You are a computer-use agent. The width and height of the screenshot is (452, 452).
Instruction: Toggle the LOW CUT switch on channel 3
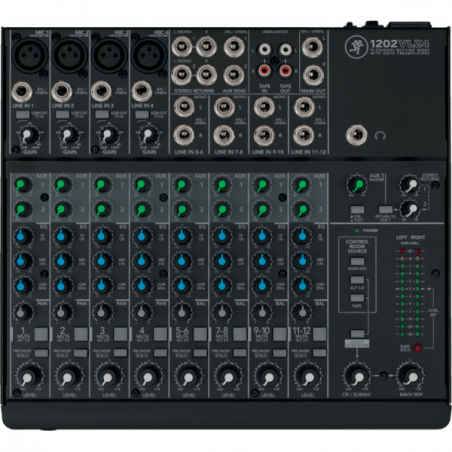102,115
